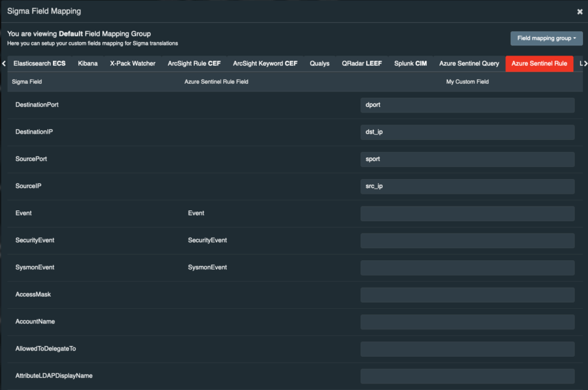Select the Azure Sentinel Rule tab
Screen dimensions: 588x390
pyautogui.click(x=539, y=63)
